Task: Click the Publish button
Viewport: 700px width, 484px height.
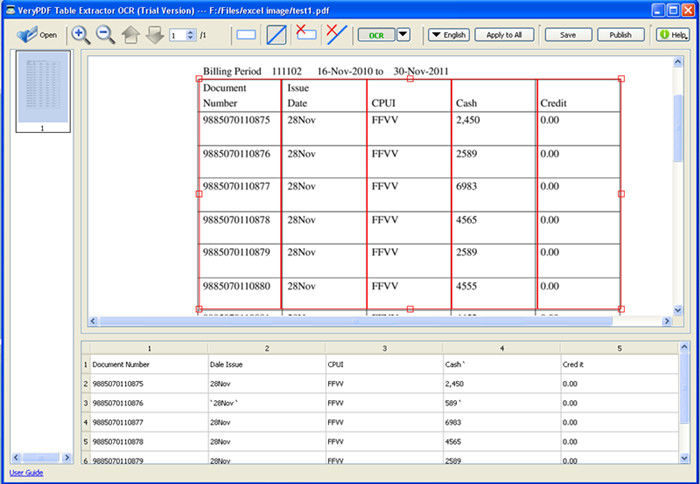Action: click(x=620, y=35)
